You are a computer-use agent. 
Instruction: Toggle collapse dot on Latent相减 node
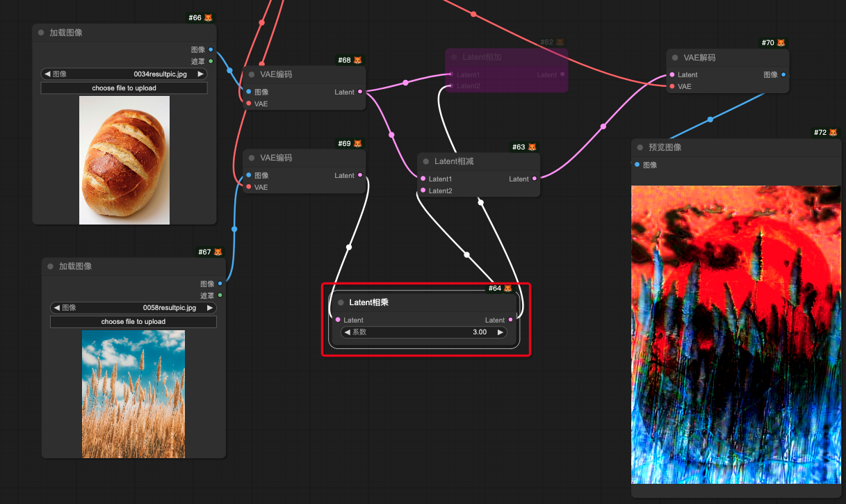click(x=426, y=161)
